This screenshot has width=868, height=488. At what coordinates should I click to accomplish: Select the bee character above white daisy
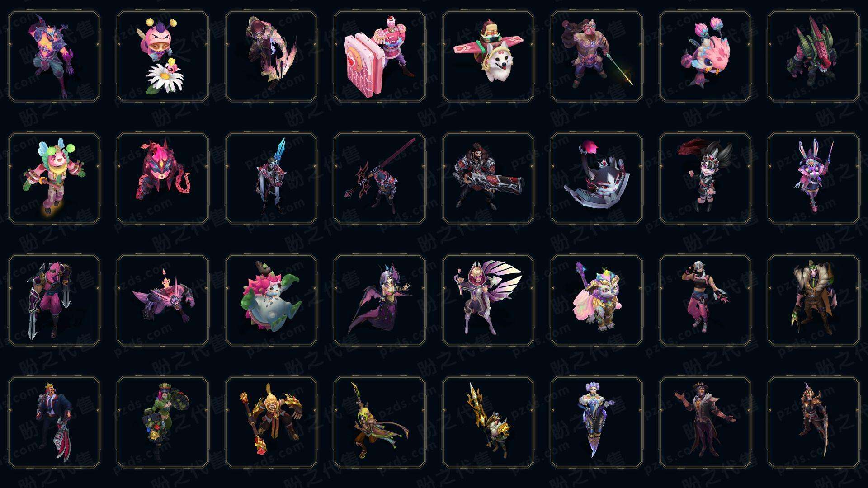pyautogui.click(x=163, y=56)
